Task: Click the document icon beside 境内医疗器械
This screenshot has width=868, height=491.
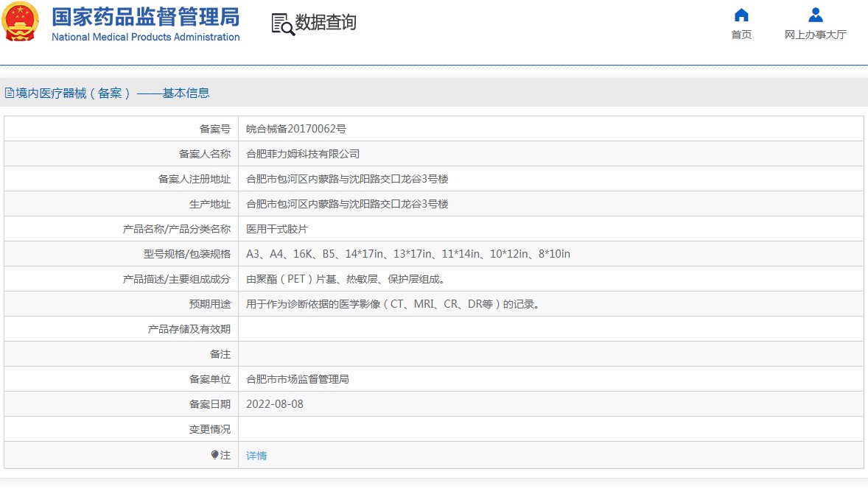Action: 10,93
